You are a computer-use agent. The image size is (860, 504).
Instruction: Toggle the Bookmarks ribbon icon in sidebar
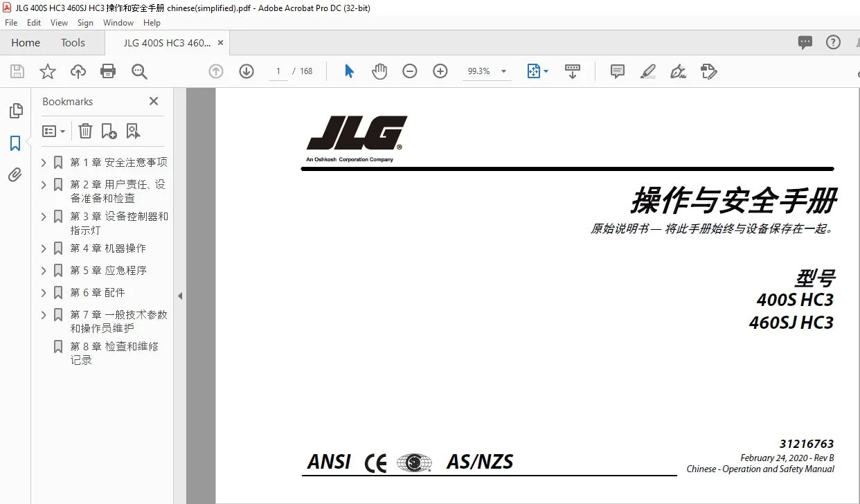15,143
